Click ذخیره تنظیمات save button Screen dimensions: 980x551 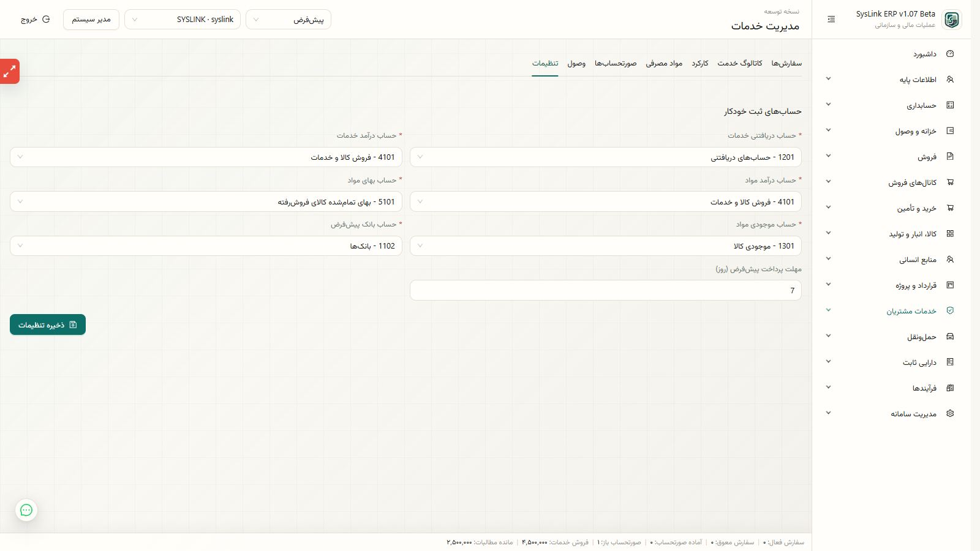pyautogui.click(x=48, y=324)
